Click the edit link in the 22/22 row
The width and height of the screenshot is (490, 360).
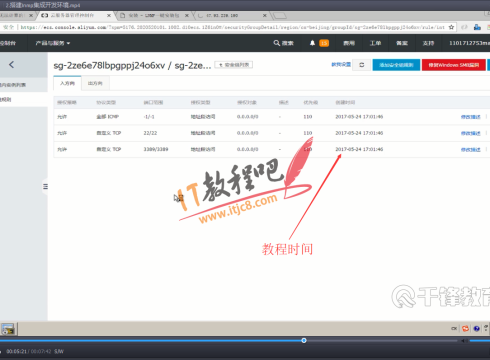(471, 133)
